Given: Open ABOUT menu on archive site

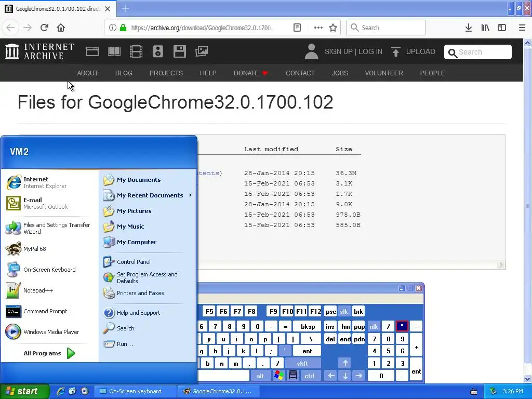Looking at the screenshot, I should pyautogui.click(x=87, y=73).
